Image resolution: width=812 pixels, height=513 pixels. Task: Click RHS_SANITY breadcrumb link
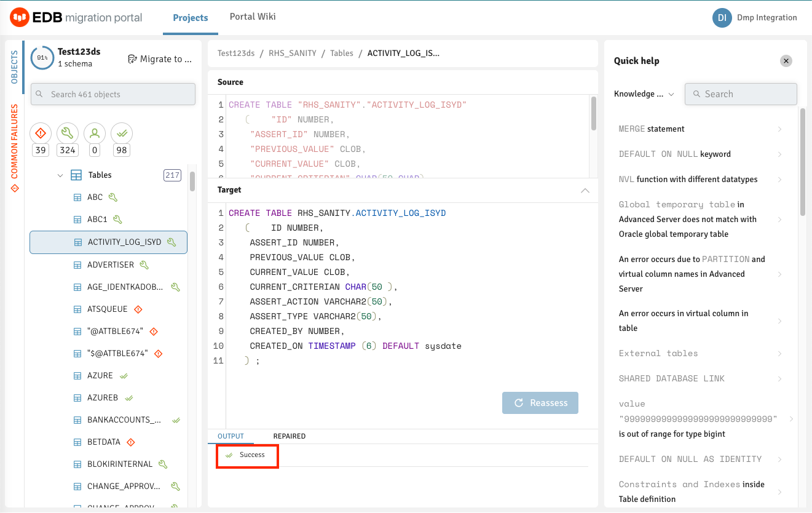tap(293, 54)
